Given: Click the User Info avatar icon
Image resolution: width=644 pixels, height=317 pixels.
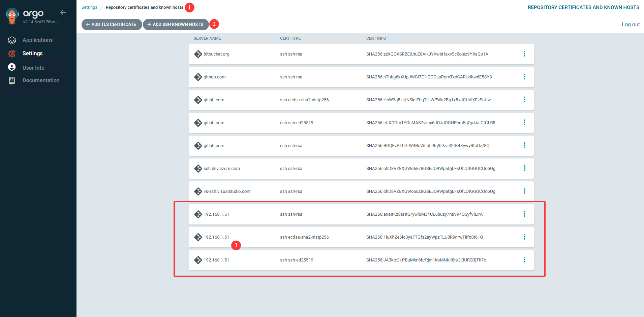Looking at the screenshot, I should pyautogui.click(x=12, y=67).
